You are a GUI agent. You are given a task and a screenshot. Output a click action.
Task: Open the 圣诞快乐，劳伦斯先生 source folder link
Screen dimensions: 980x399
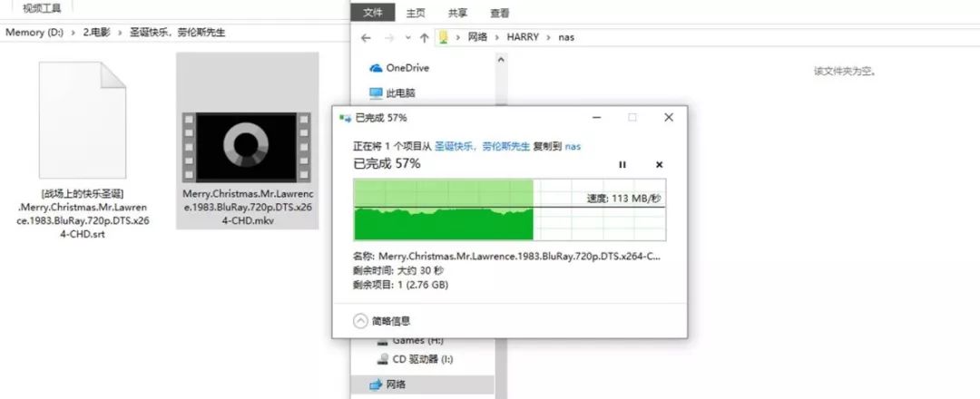tap(483, 146)
